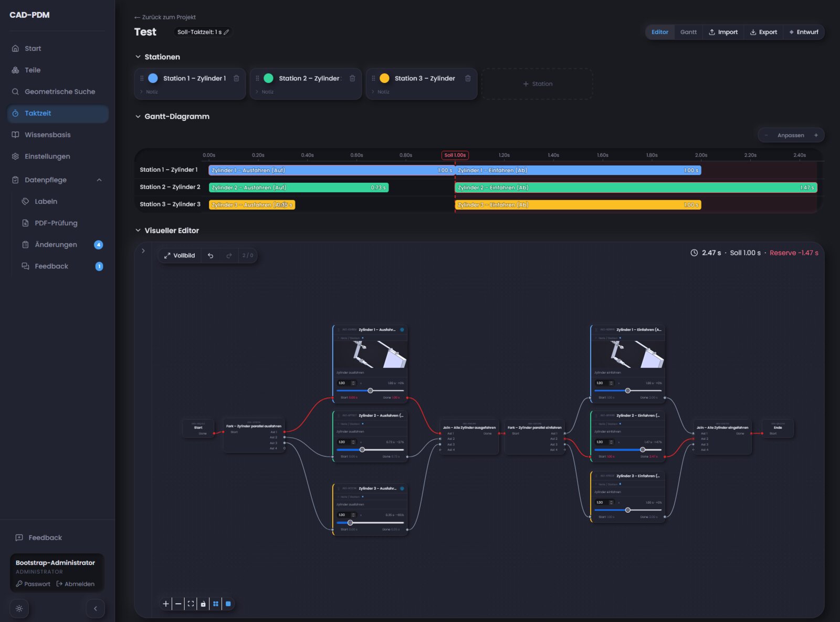Click Station 3 yellow color swatch
The width and height of the screenshot is (840, 622).
384,78
